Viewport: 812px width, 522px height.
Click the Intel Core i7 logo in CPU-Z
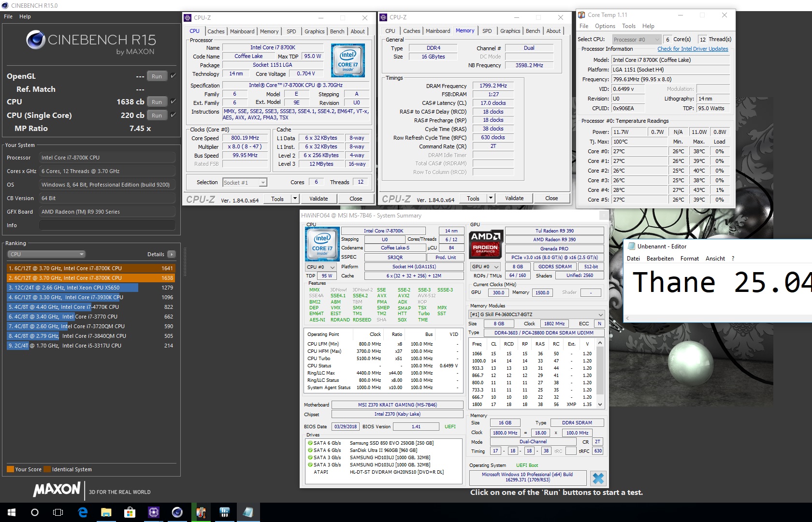348,60
